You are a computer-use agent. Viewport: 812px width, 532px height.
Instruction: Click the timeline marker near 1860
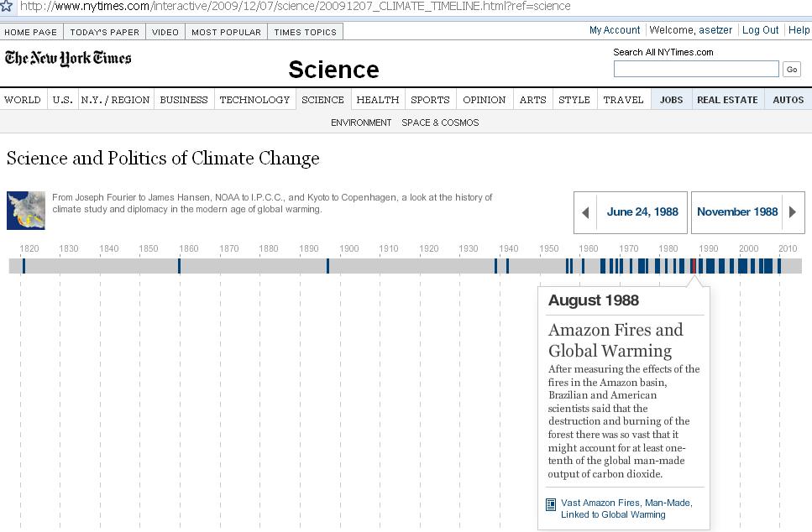179,266
